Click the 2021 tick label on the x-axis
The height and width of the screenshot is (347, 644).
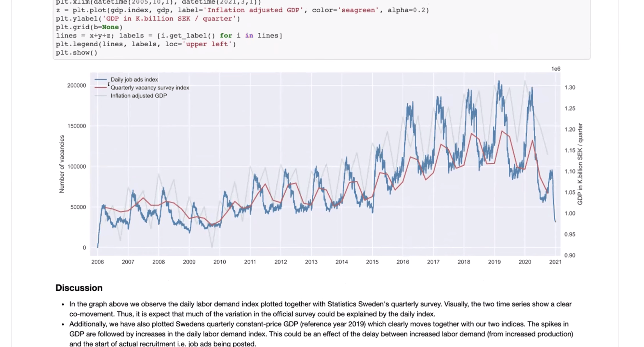[555, 262]
